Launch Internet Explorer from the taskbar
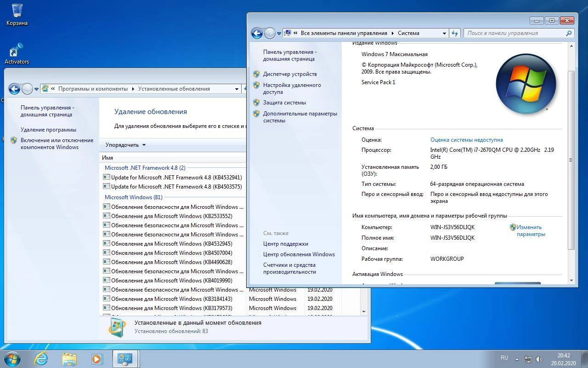The height and width of the screenshot is (368, 588). pyautogui.click(x=41, y=359)
